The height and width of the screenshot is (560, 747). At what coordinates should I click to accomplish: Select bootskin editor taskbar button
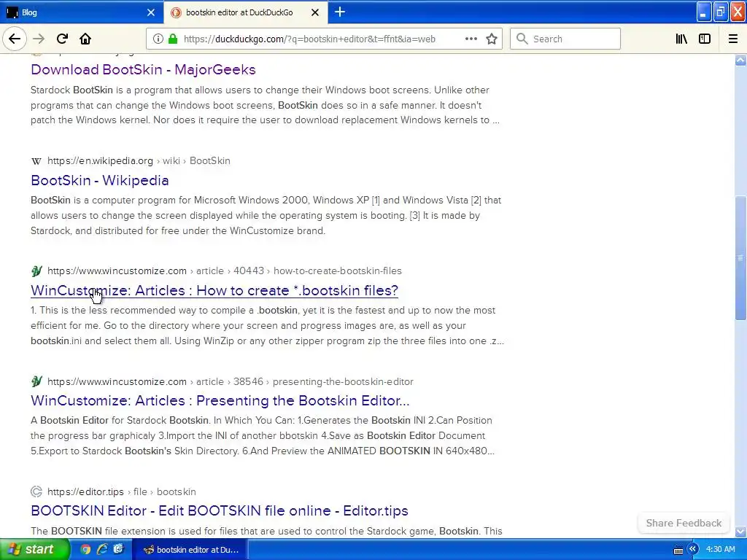(189, 550)
